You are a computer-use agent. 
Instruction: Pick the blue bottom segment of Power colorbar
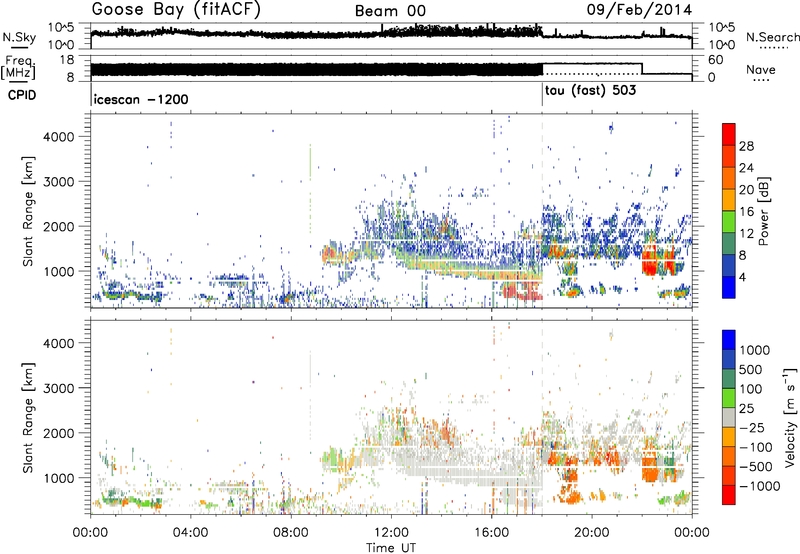(729, 287)
